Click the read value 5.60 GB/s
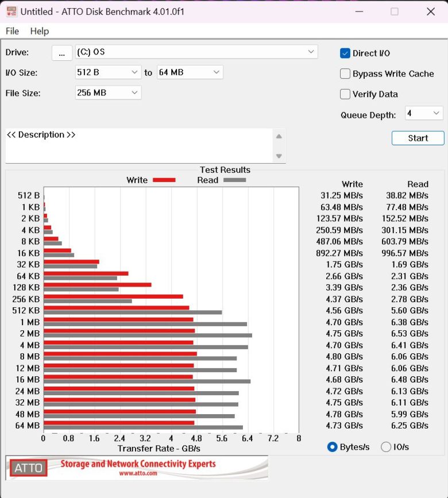This screenshot has height=498, width=448. 410,311
